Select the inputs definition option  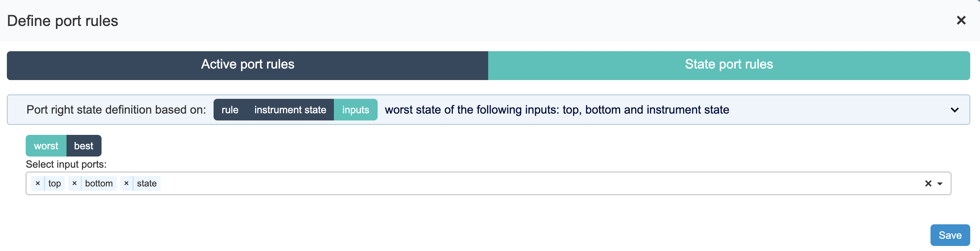coord(355,110)
